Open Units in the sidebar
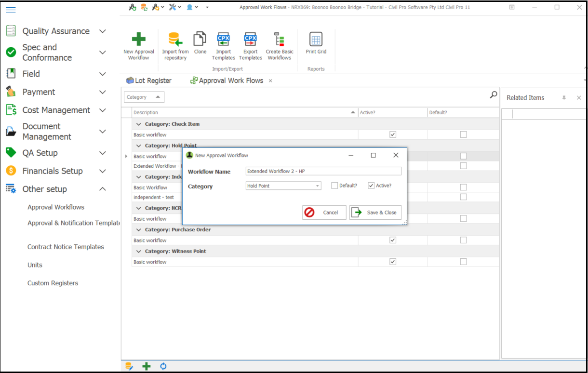 pyautogui.click(x=35, y=265)
